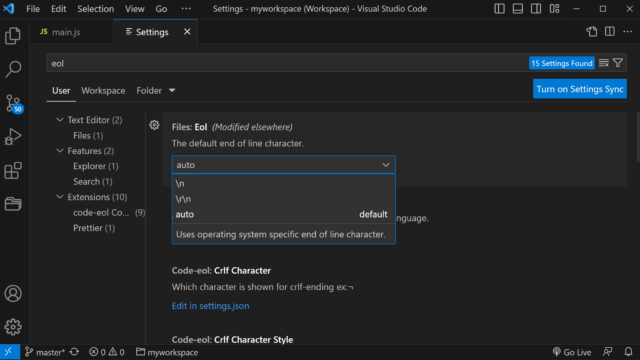
Task: Open the Manage gear menu
Action: click(x=13, y=327)
